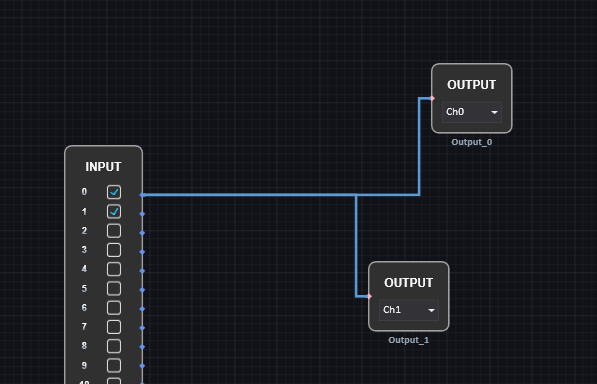
Task: Uncheck input channel 1 checkbox
Action: click(x=114, y=212)
